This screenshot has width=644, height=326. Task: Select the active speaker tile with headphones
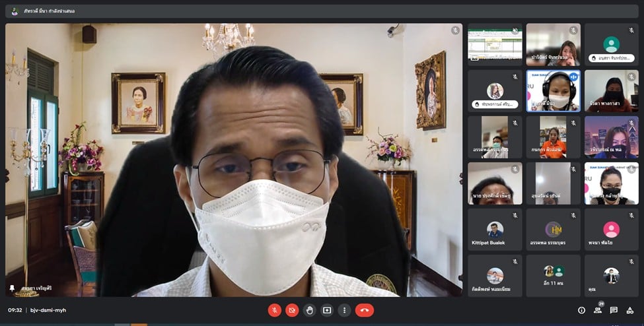553,90
